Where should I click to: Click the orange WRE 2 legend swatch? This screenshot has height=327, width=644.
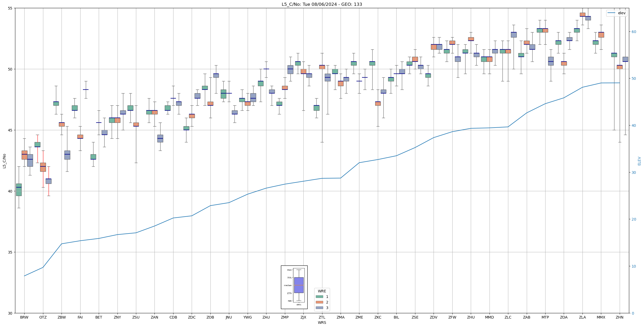pos(319,302)
